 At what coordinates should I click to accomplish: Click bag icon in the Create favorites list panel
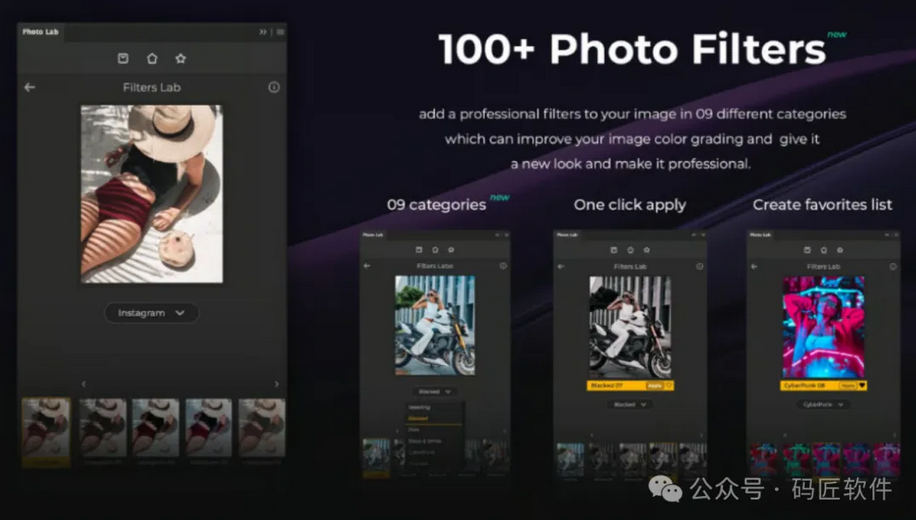(x=807, y=250)
